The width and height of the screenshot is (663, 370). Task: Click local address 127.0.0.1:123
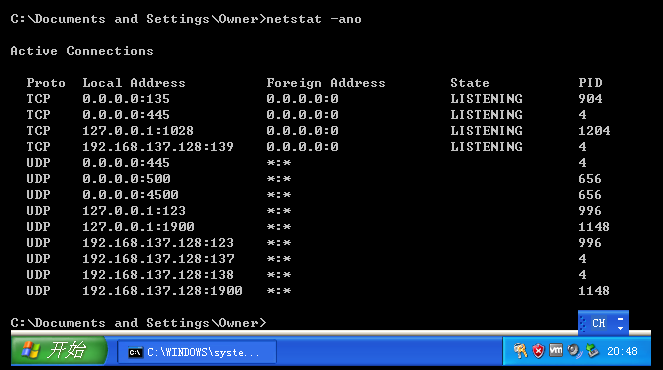pyautogui.click(x=134, y=211)
